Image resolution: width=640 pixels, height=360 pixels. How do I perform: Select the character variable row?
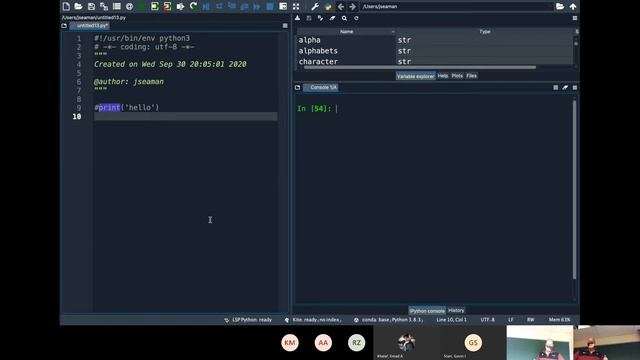click(x=435, y=61)
